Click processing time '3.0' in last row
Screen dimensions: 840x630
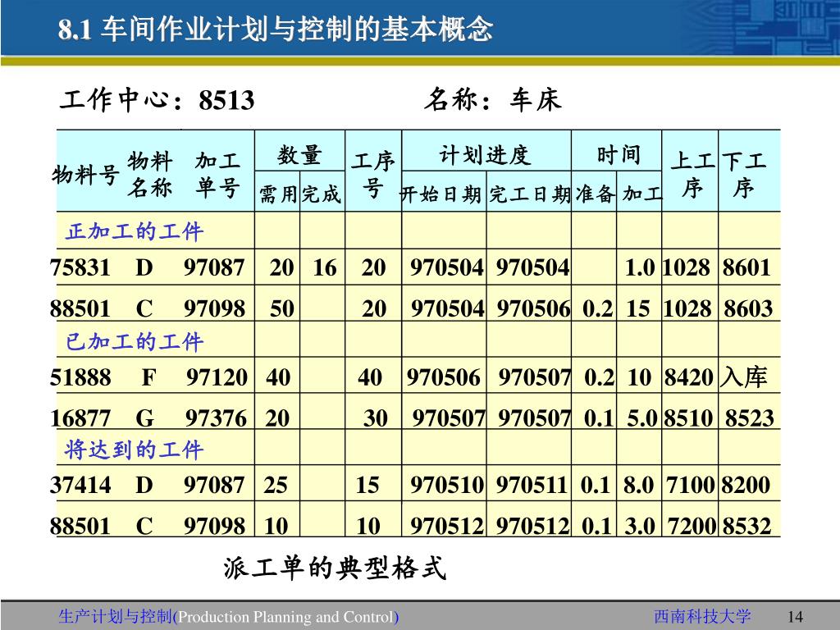[x=640, y=526]
